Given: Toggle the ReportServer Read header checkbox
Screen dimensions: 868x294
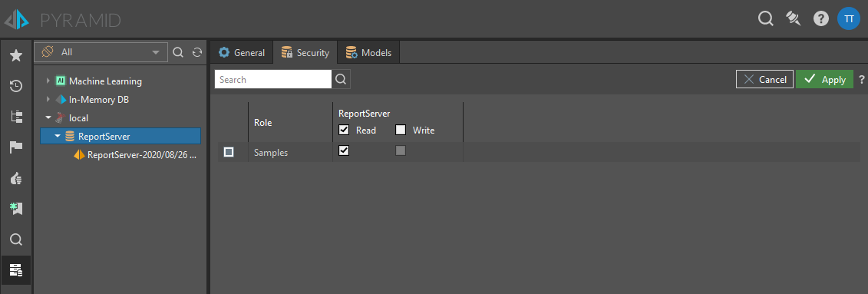Looking at the screenshot, I should click(x=344, y=130).
